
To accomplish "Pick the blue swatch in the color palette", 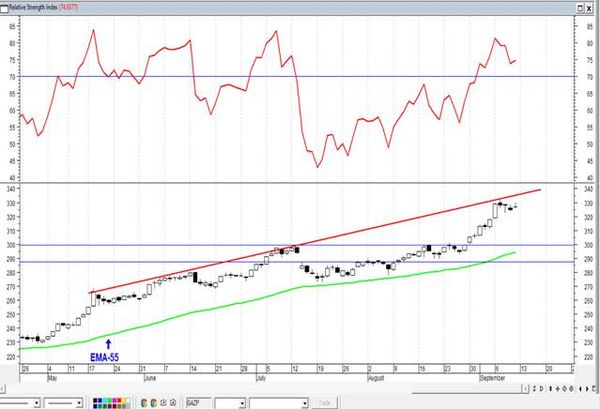I will coord(100,400).
